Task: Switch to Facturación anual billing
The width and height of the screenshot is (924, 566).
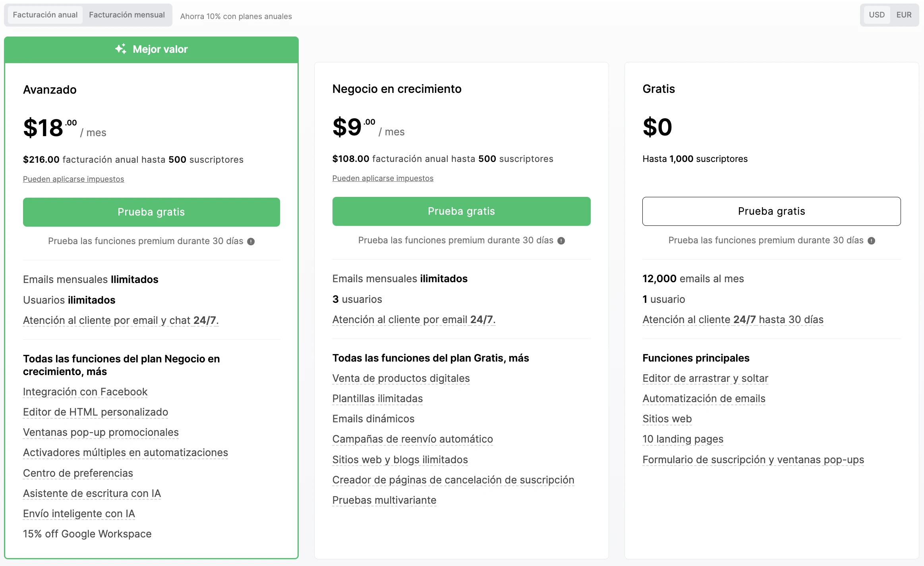Action: click(45, 15)
